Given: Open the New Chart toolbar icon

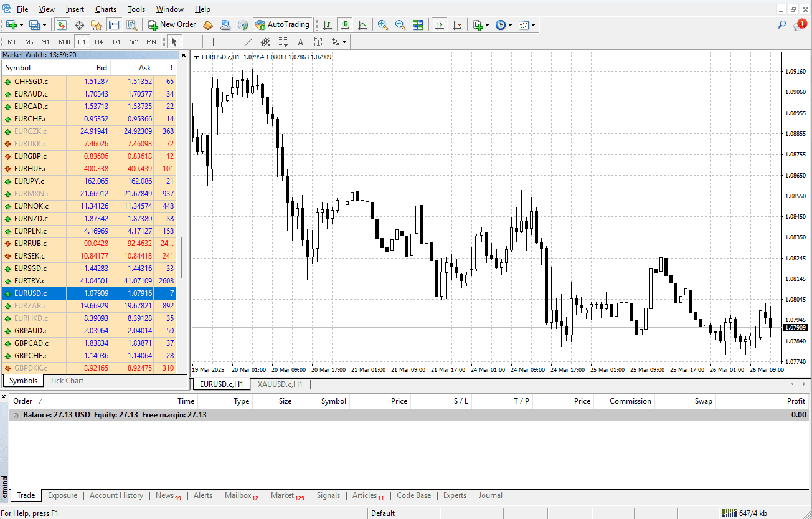Looking at the screenshot, I should pyautogui.click(x=11, y=25).
